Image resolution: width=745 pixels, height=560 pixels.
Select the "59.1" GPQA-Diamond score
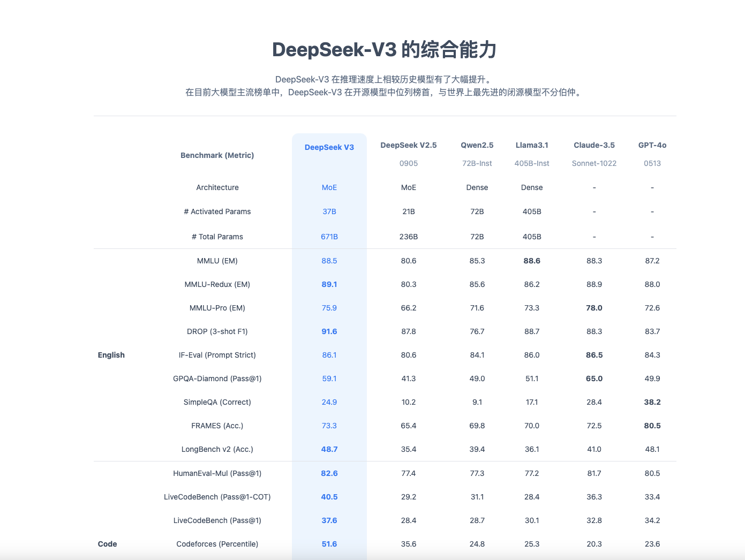click(329, 379)
